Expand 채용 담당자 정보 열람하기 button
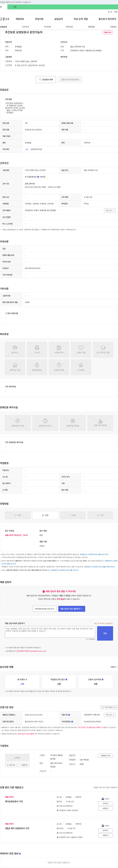 pyautogui.click(x=72, y=609)
